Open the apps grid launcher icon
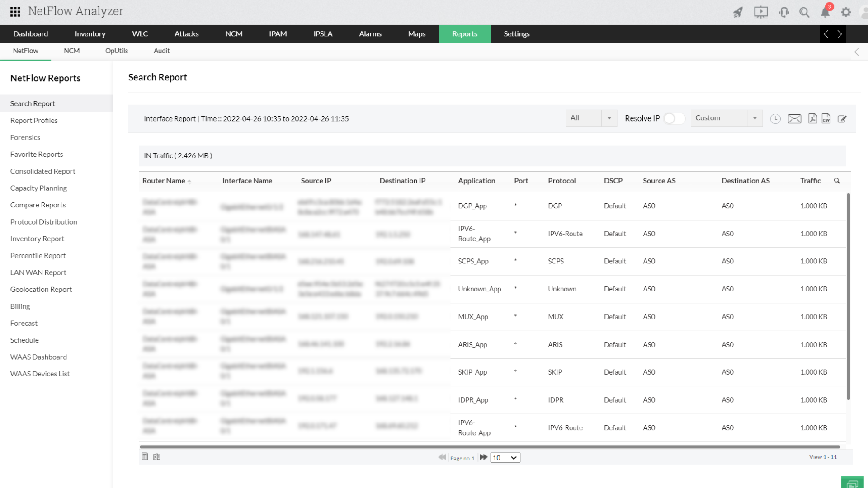Image resolution: width=868 pixels, height=488 pixels. pyautogui.click(x=15, y=12)
